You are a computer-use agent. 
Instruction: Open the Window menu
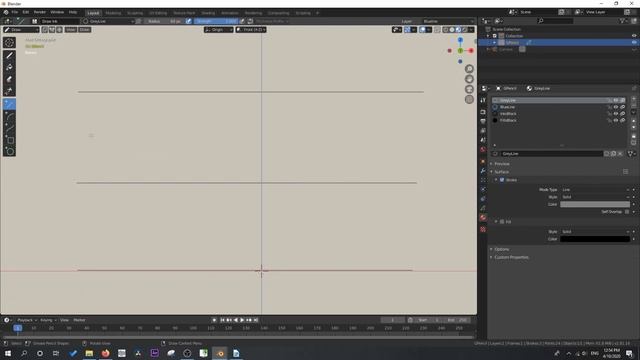57,12
